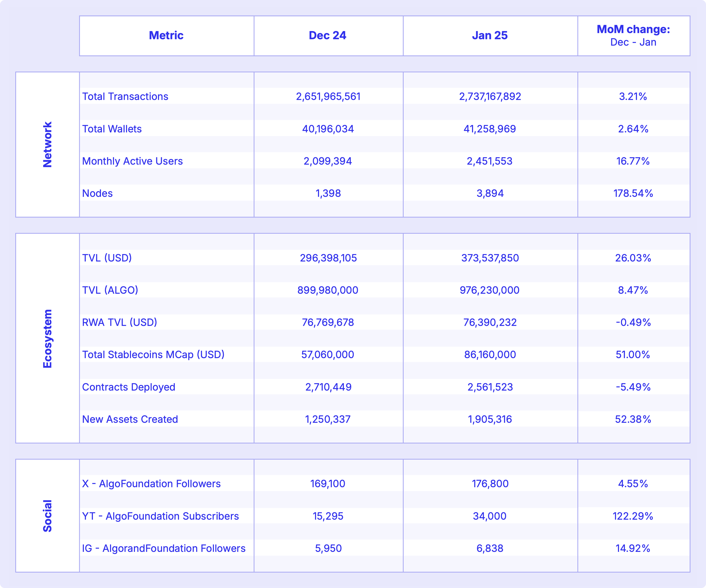This screenshot has height=588, width=706.
Task: Click X - AlgoFoundation Followers label
Action: 151,483
